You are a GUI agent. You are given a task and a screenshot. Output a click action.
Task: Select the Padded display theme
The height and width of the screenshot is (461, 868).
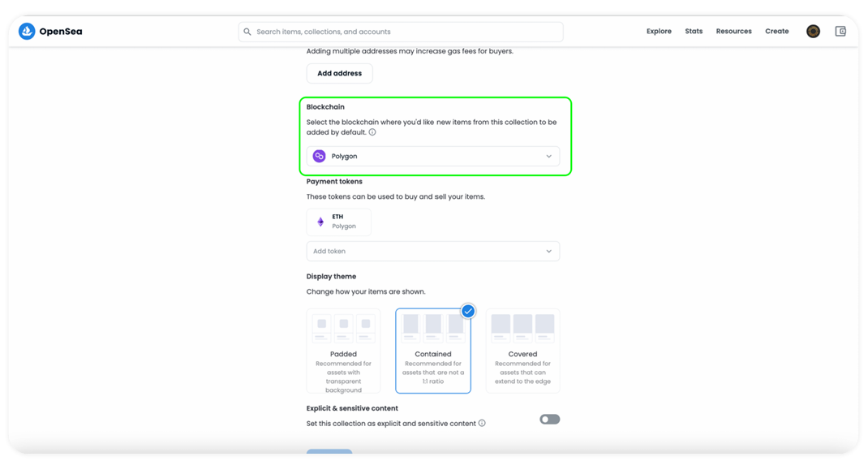click(x=343, y=351)
